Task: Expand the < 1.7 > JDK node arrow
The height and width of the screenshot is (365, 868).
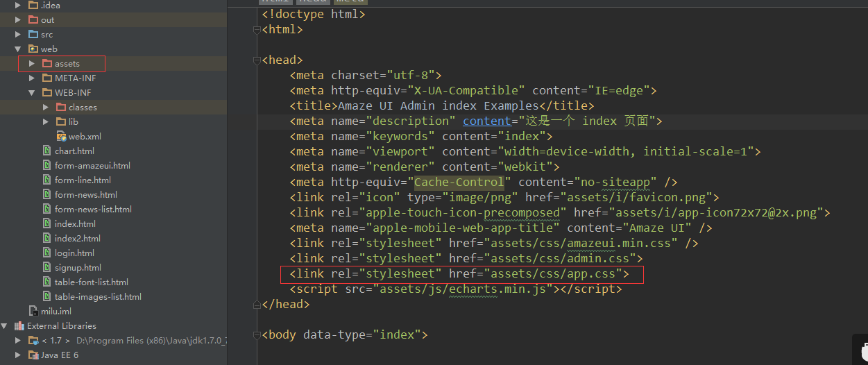Action: pyautogui.click(x=18, y=340)
